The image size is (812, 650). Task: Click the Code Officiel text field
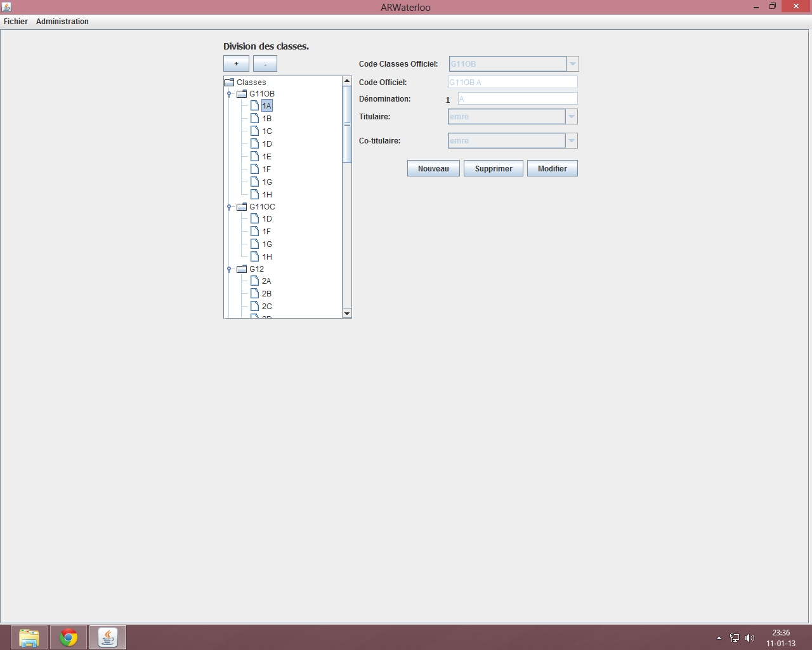coord(513,83)
